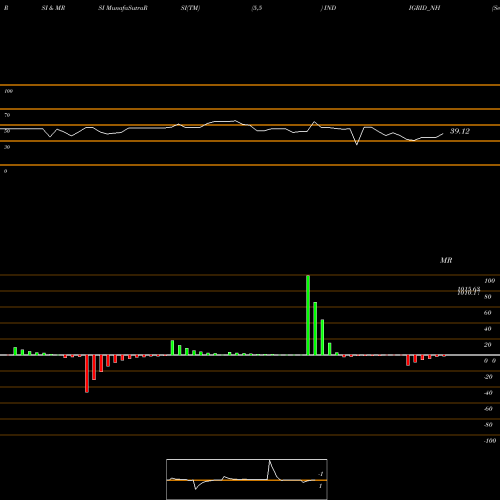
Task: Click the "(5,5" parameter text in header
Action: (x=257, y=8)
